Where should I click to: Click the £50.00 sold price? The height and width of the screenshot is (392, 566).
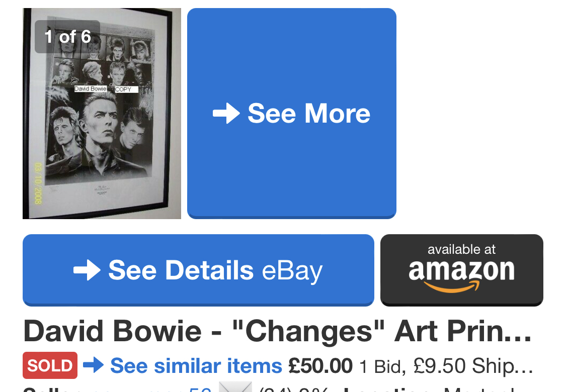click(320, 366)
